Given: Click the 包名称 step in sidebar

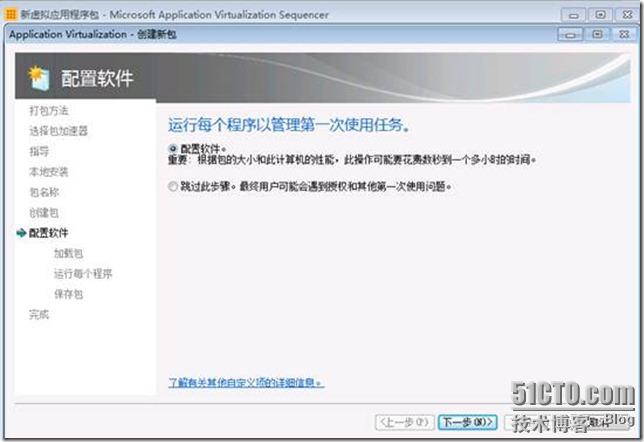Looking at the screenshot, I should pyautogui.click(x=44, y=192).
